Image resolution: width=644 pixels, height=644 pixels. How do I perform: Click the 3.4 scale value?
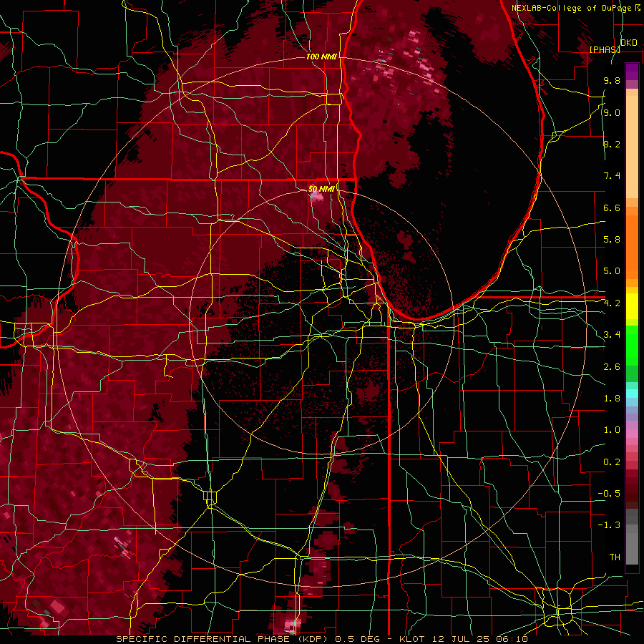click(x=612, y=335)
